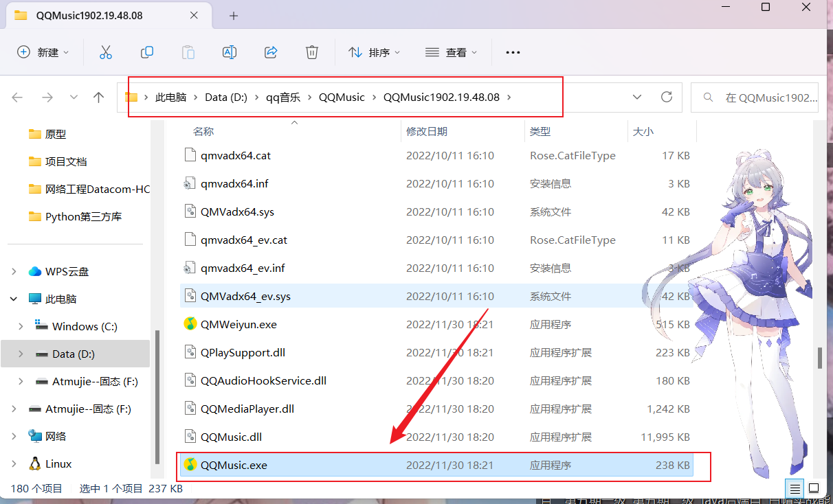Viewport: 833px width, 504px height.
Task: Sort by 修改日期 column header
Action: point(427,131)
